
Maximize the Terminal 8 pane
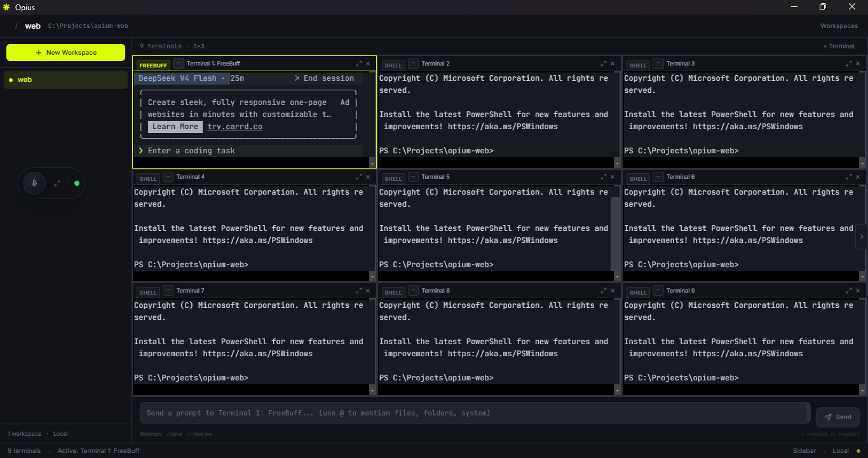click(604, 291)
